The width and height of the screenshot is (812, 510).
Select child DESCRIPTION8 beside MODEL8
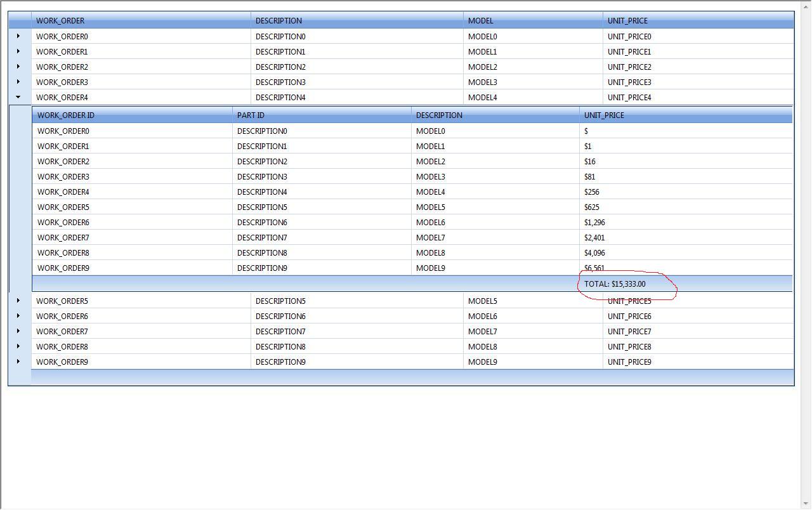coord(322,252)
